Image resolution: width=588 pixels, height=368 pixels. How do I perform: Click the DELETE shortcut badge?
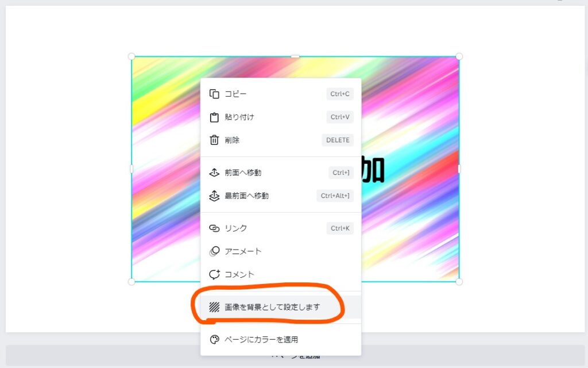point(338,140)
